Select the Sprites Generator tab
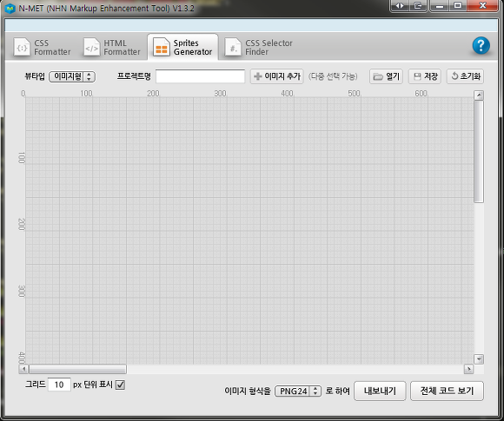Image resolution: width=504 pixels, height=421 pixels. point(182,47)
